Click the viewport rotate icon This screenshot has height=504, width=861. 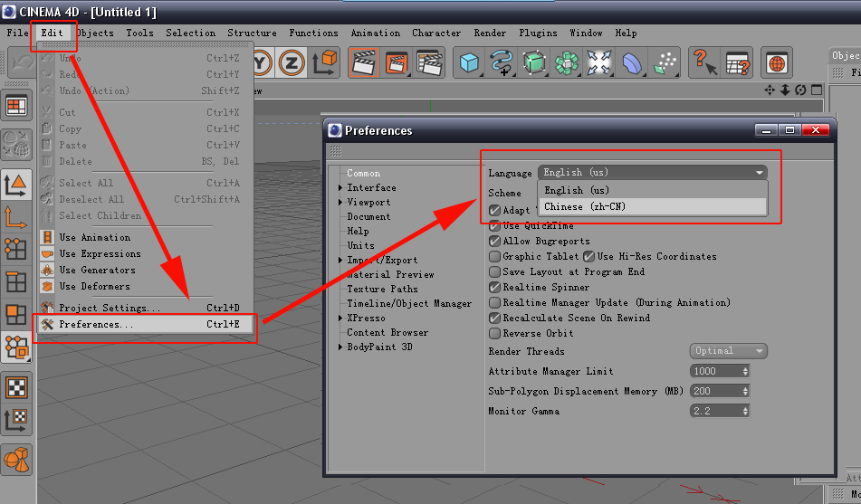(x=800, y=90)
